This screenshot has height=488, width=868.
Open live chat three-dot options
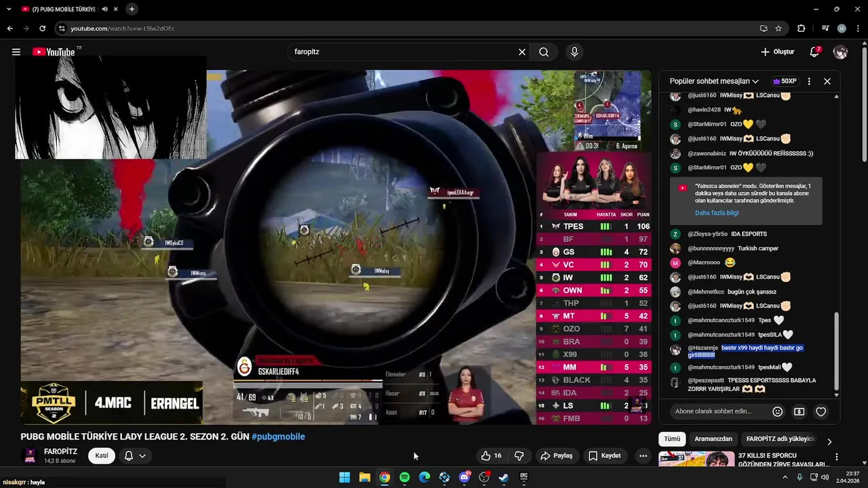(809, 81)
